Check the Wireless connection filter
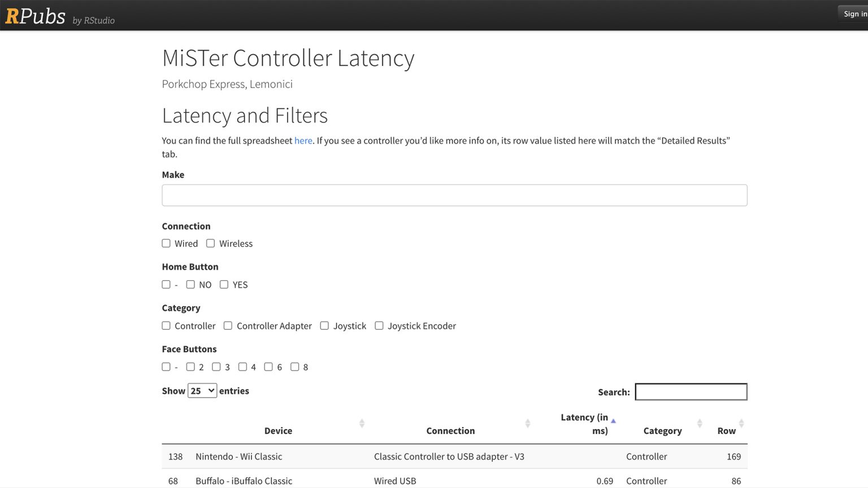Screen dimensions: 868x488 [210, 243]
